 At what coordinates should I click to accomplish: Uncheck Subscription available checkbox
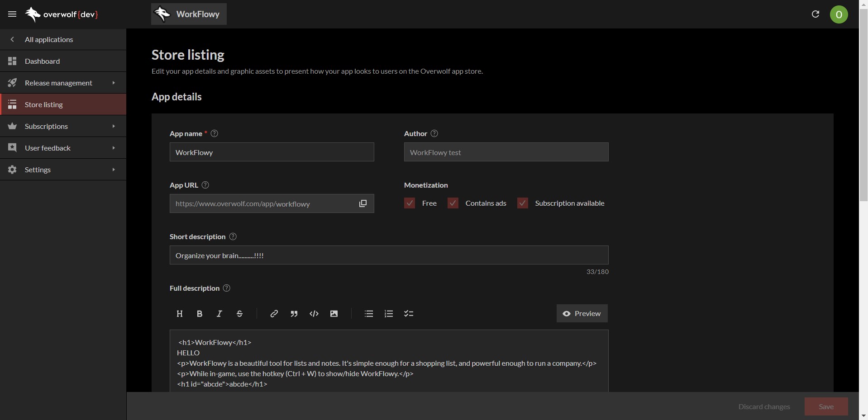[x=523, y=203]
